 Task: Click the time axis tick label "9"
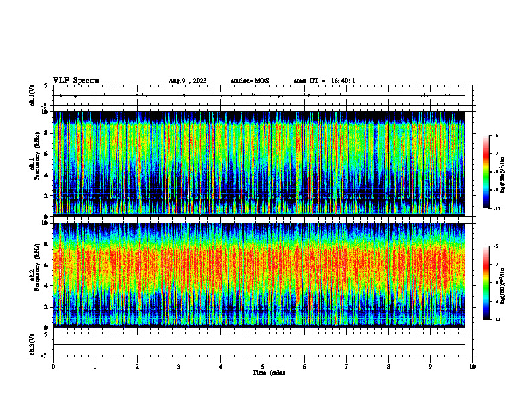430,367
